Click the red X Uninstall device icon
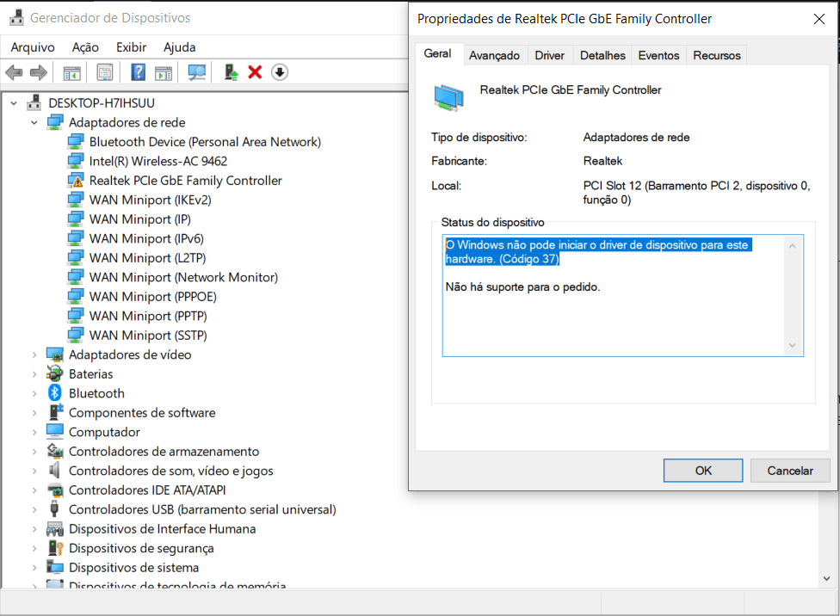Image resolution: width=840 pixels, height=616 pixels. [255, 72]
